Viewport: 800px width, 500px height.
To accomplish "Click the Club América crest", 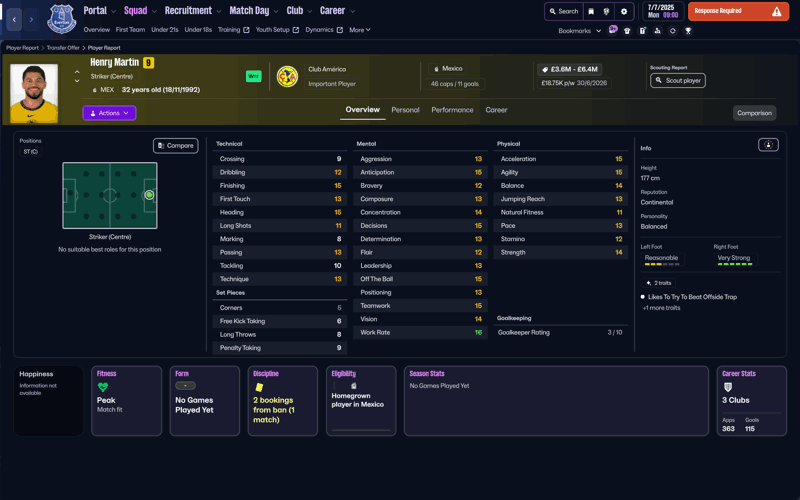I will 287,77.
